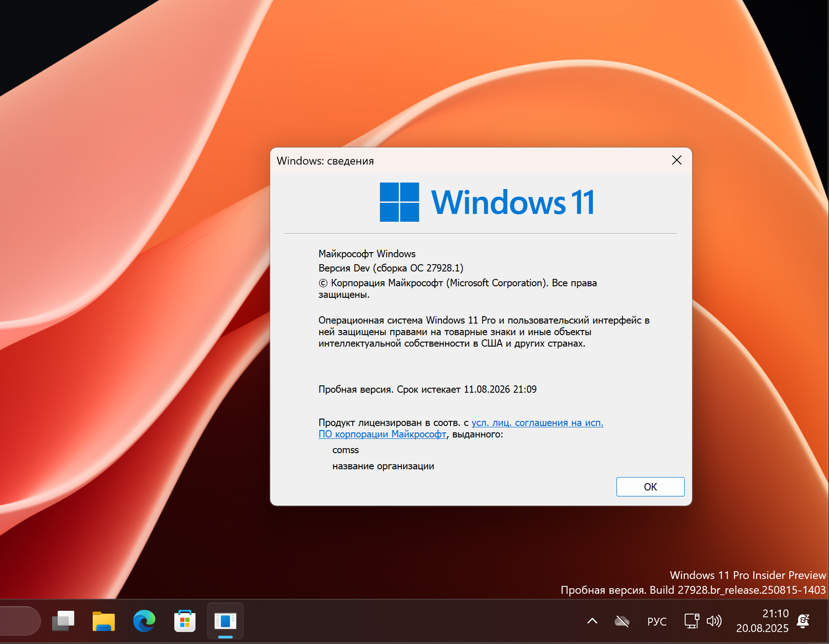Launch Microsoft Edge browser

click(144, 621)
